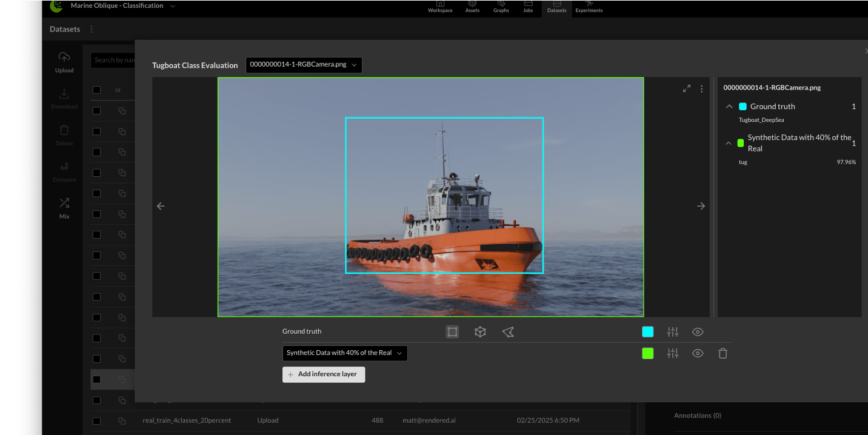
Task: Select the 3D bounding box display mode
Action: click(x=480, y=331)
